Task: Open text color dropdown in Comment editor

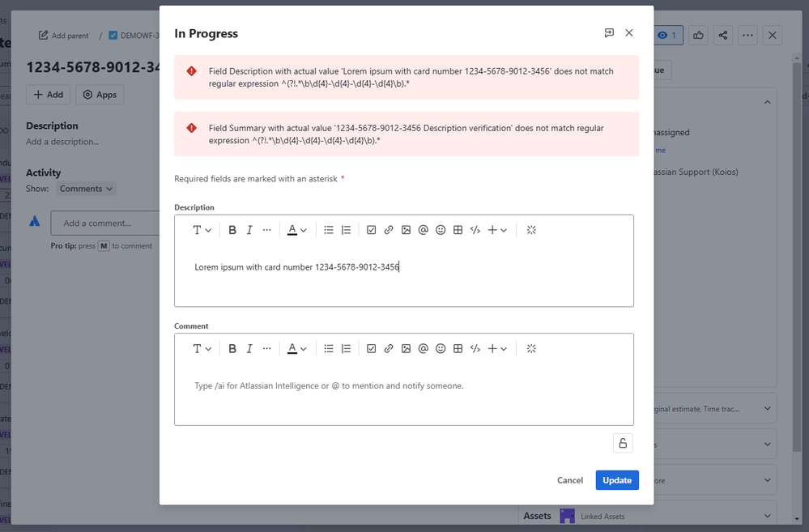Action: pyautogui.click(x=296, y=349)
